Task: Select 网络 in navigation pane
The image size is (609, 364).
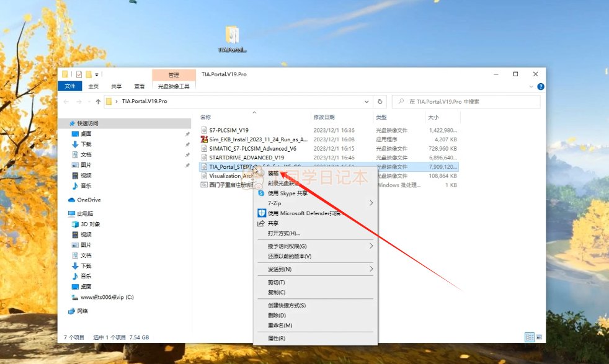Action: pos(82,311)
